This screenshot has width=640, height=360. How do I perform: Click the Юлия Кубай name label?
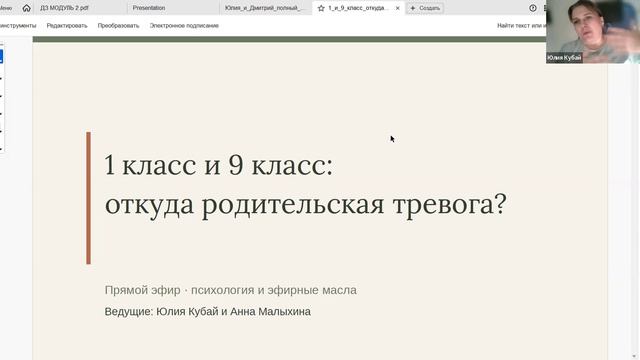coord(564,58)
